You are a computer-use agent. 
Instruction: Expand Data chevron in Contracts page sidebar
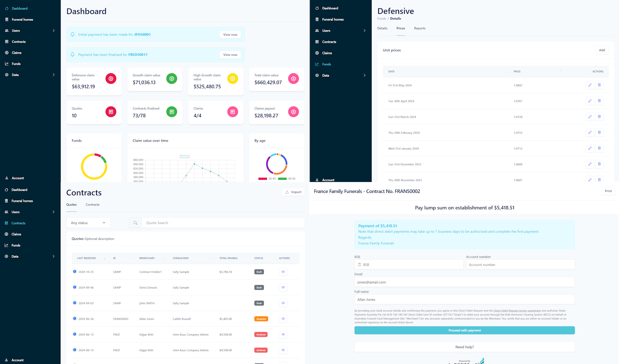[54, 256]
